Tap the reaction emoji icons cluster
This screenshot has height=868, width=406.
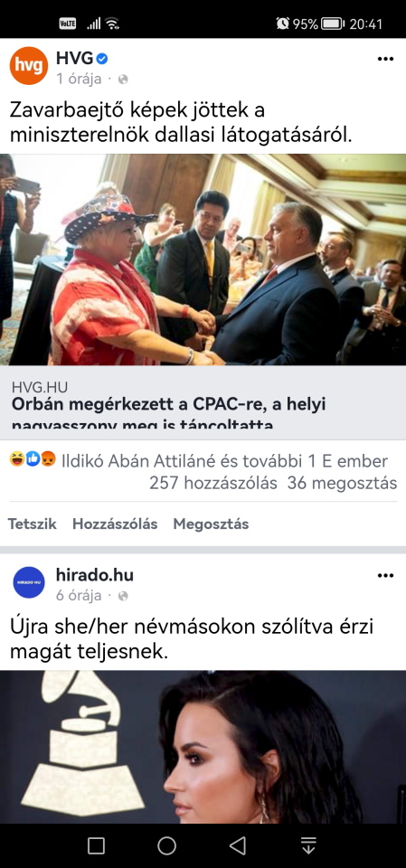(x=33, y=459)
